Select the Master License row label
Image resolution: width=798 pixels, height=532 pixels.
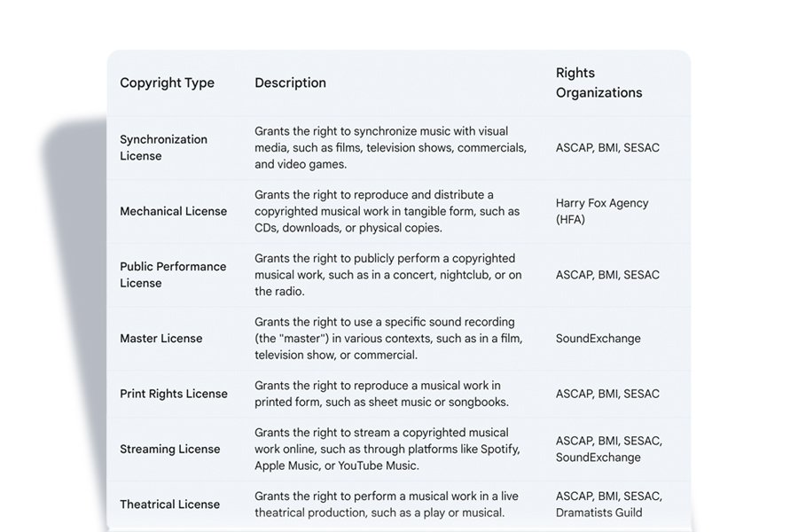160,339
